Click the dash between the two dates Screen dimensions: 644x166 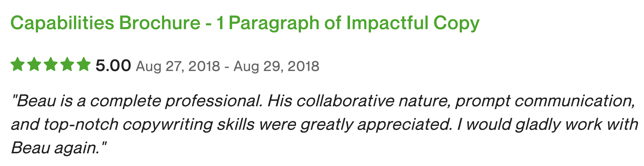(x=227, y=67)
